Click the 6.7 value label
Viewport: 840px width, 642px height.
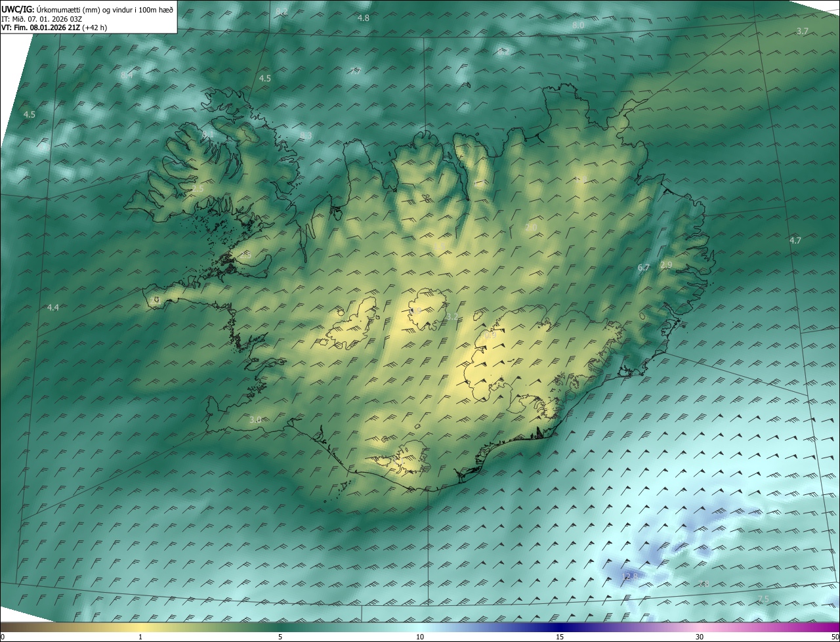[644, 268]
